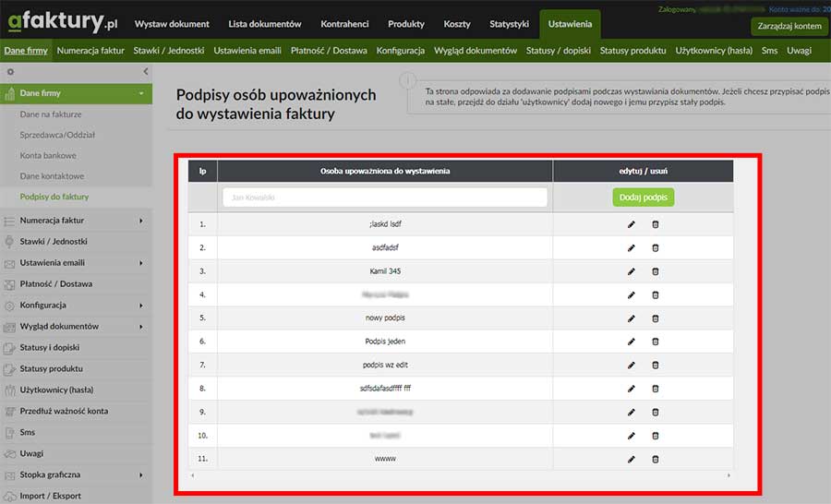Open Numeracja faktur in green submenu
The width and height of the screenshot is (831, 504).
click(90, 51)
